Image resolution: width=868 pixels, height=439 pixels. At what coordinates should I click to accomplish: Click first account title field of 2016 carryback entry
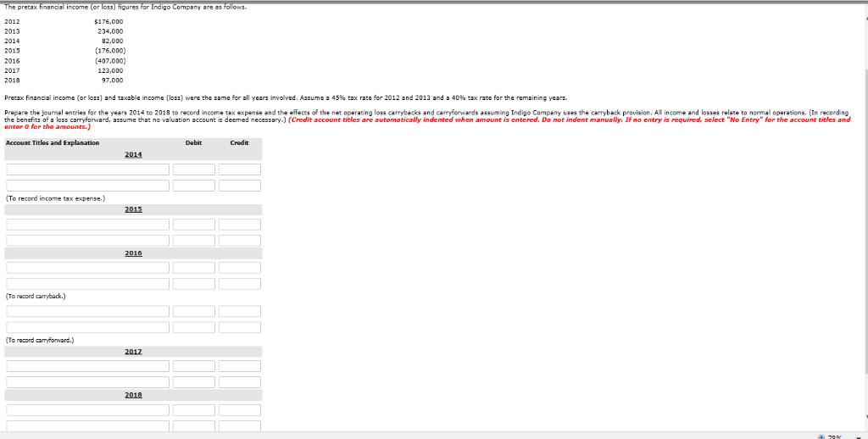click(88, 268)
